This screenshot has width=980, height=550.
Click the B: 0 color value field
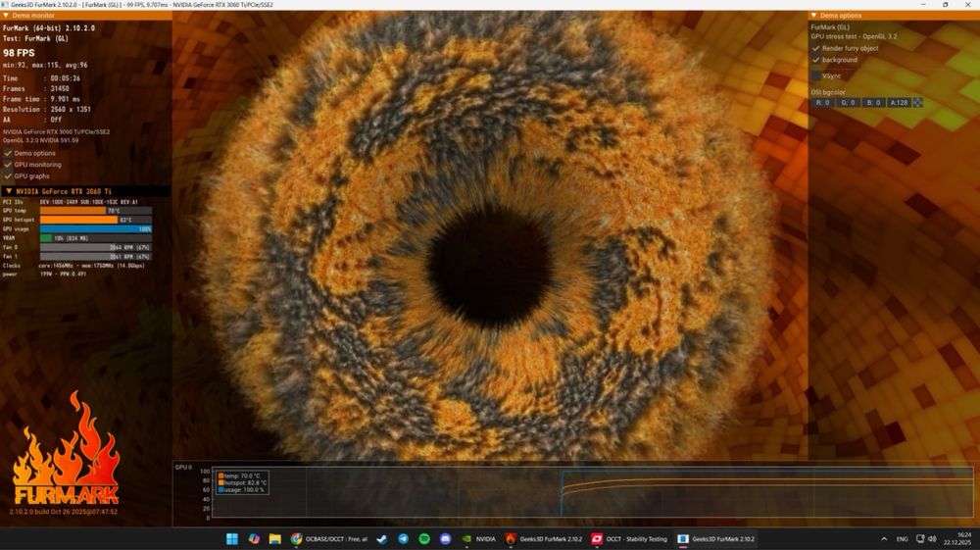point(874,103)
